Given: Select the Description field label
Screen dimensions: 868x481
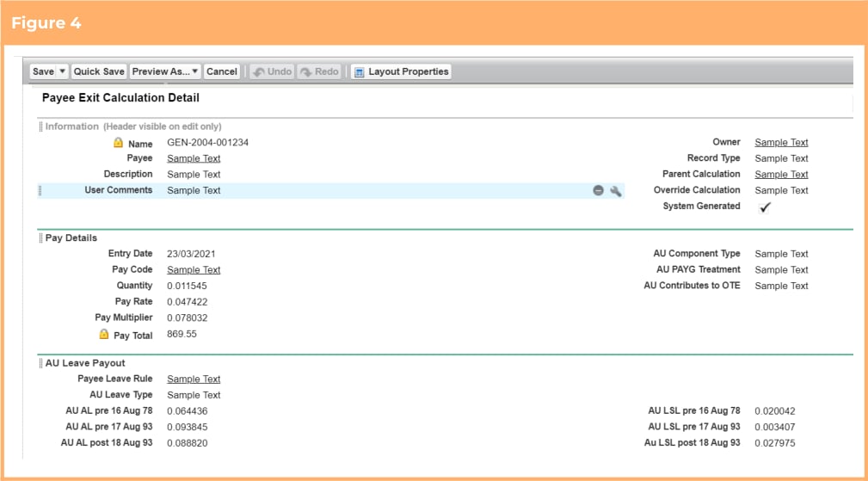Looking at the screenshot, I should (x=128, y=174).
